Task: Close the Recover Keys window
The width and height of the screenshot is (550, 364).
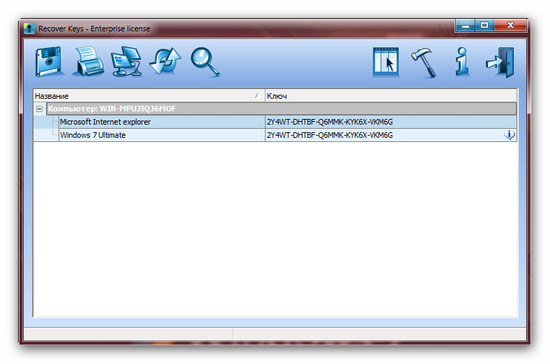Action: (510, 26)
